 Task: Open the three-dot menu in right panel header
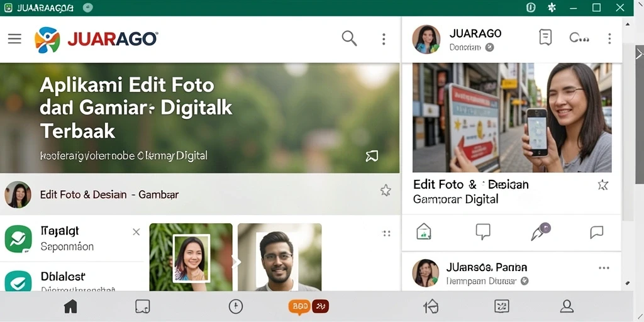pos(609,38)
